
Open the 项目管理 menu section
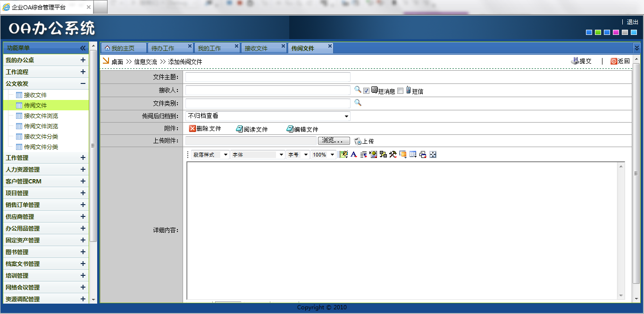coord(46,193)
